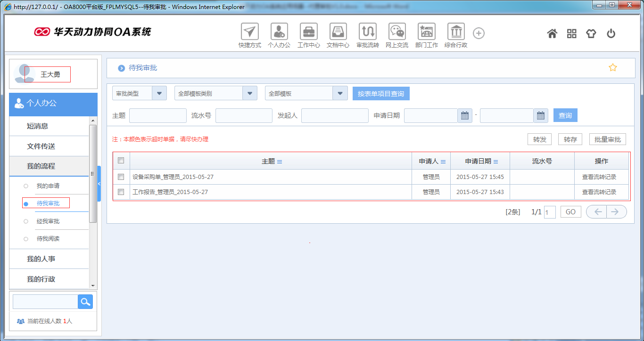Image resolution: width=644 pixels, height=341 pixels.
Task: Toggle the select-all checkbox in table header
Action: (x=121, y=161)
